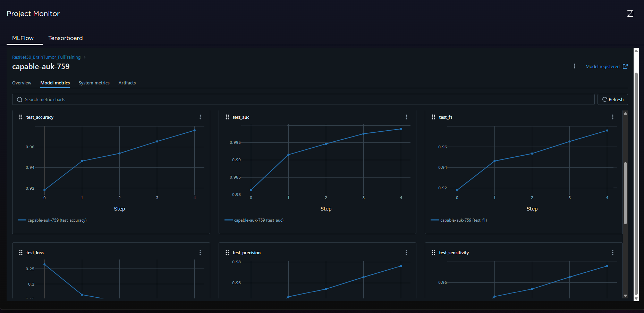Click the step 0 data point on test_loss

click(44, 264)
